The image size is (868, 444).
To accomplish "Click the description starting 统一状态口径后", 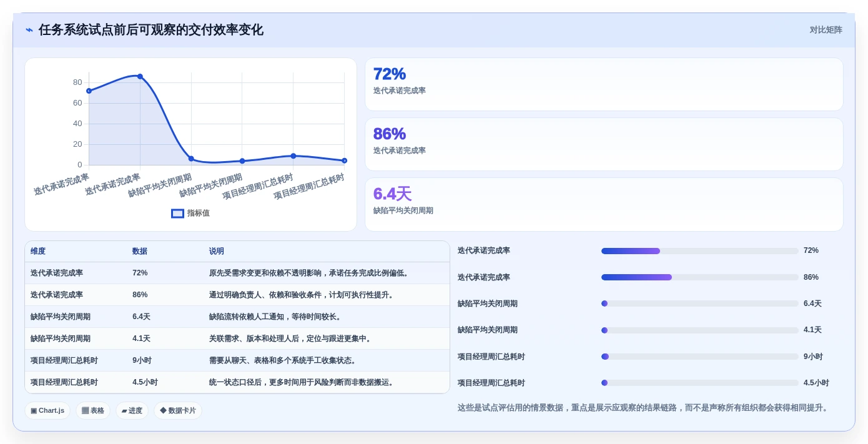I will (302, 382).
